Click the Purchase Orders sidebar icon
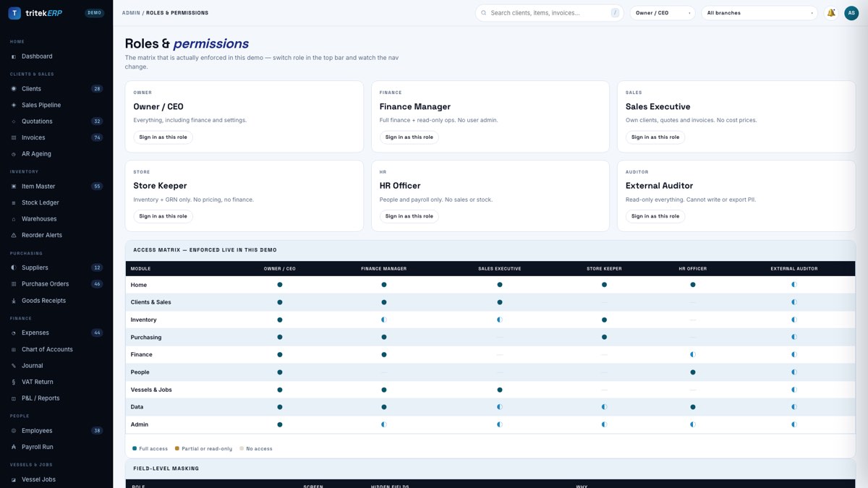This screenshot has height=488, width=868. [x=14, y=284]
